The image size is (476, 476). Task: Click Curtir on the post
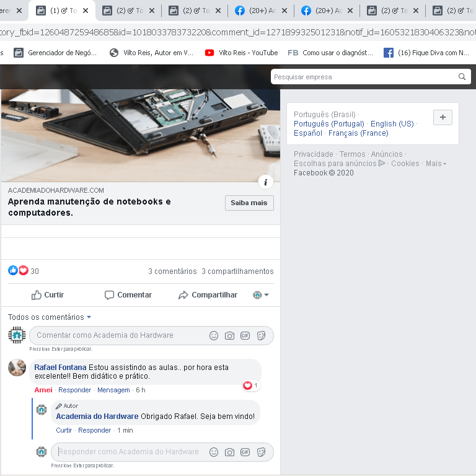click(48, 295)
